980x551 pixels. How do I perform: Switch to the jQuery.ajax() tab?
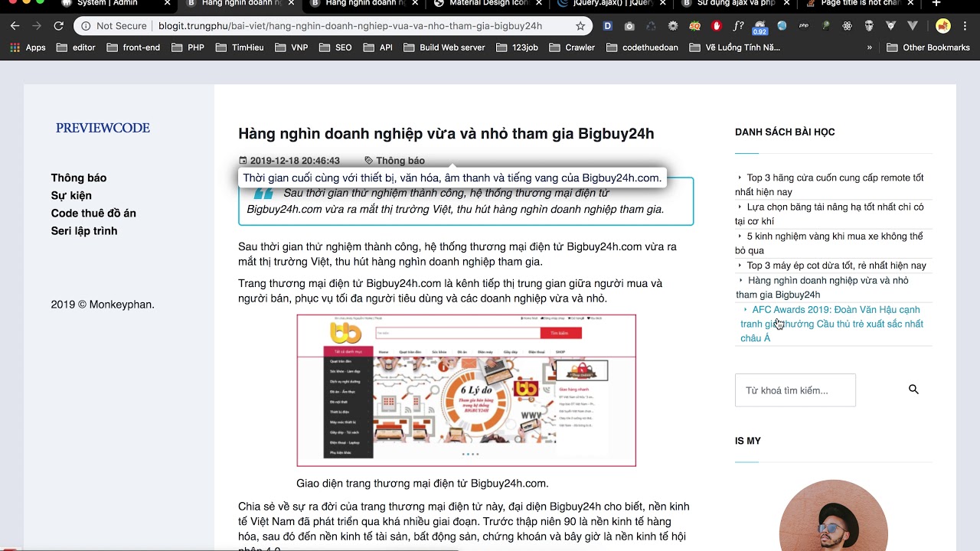tap(612, 4)
